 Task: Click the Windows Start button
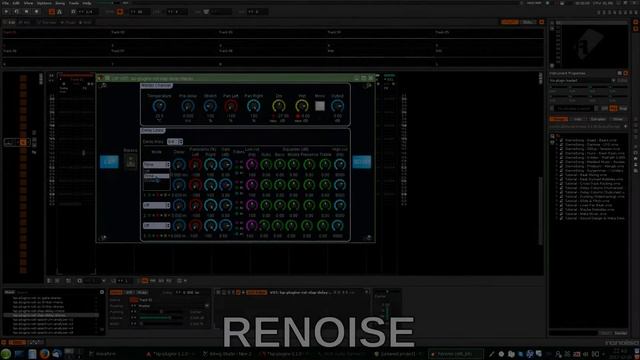6,354
